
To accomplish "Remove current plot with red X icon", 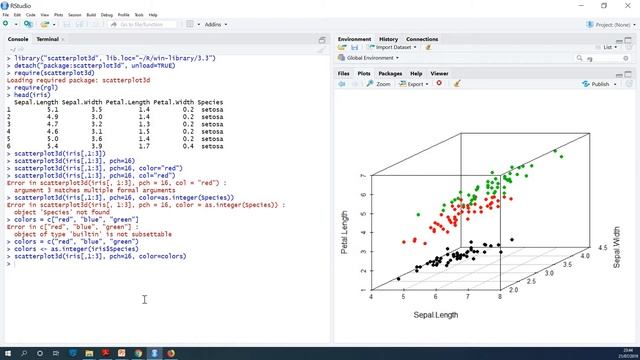I will click(439, 83).
